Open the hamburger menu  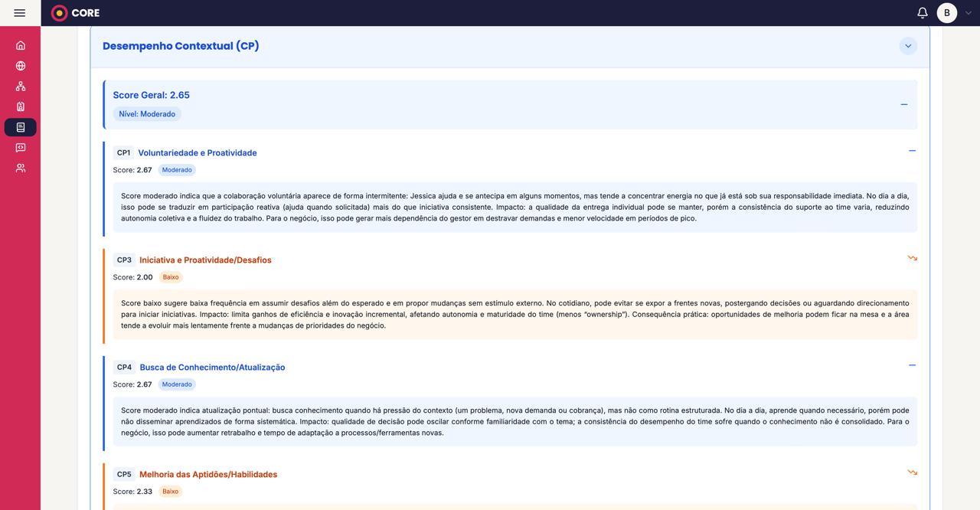20,13
